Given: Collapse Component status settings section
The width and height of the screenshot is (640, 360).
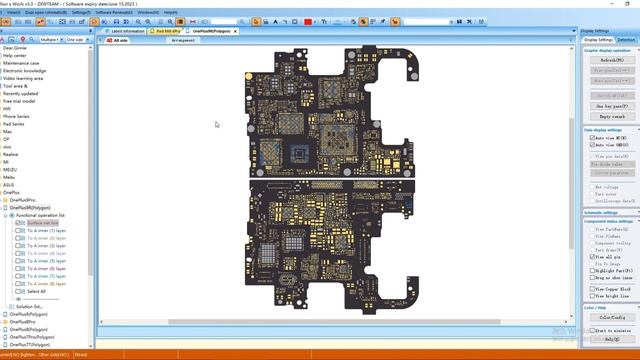Looking at the screenshot, I should click(x=638, y=221).
